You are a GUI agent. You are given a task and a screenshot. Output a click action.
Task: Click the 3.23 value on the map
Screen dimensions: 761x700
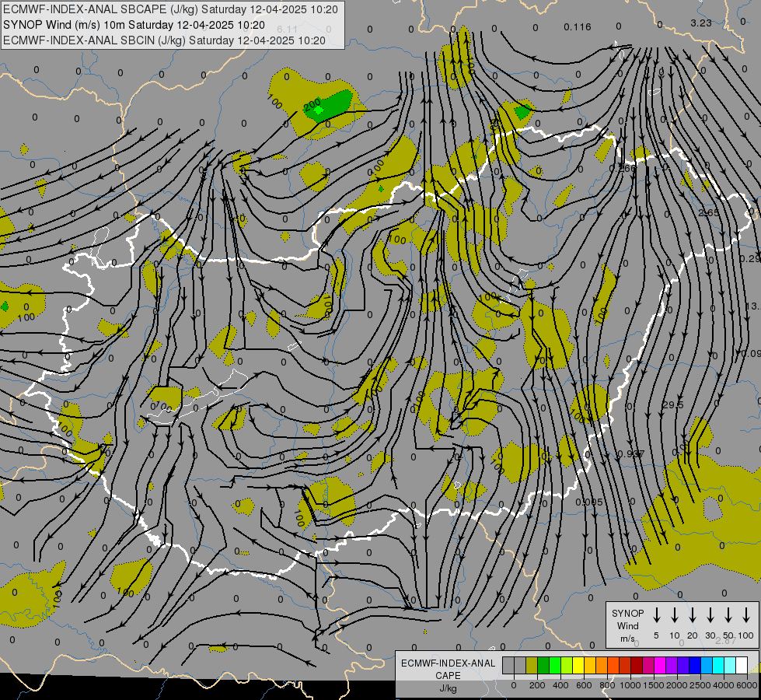click(x=701, y=23)
